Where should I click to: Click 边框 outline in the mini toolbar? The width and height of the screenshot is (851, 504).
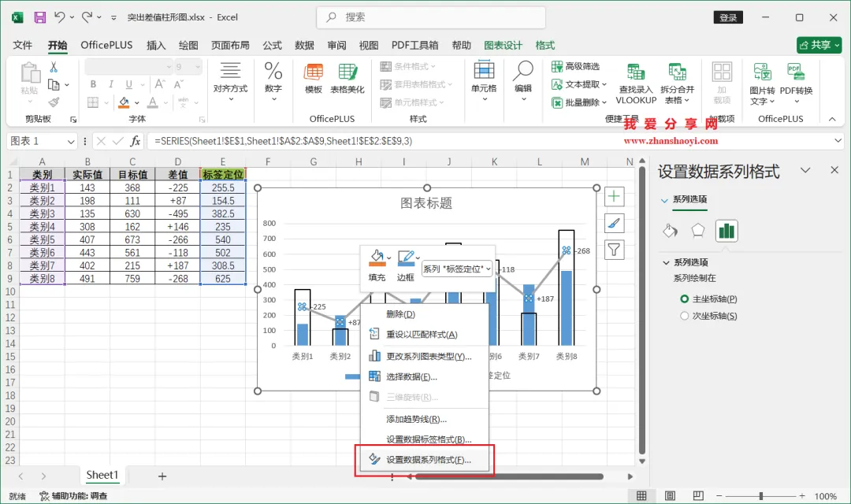[x=406, y=266]
